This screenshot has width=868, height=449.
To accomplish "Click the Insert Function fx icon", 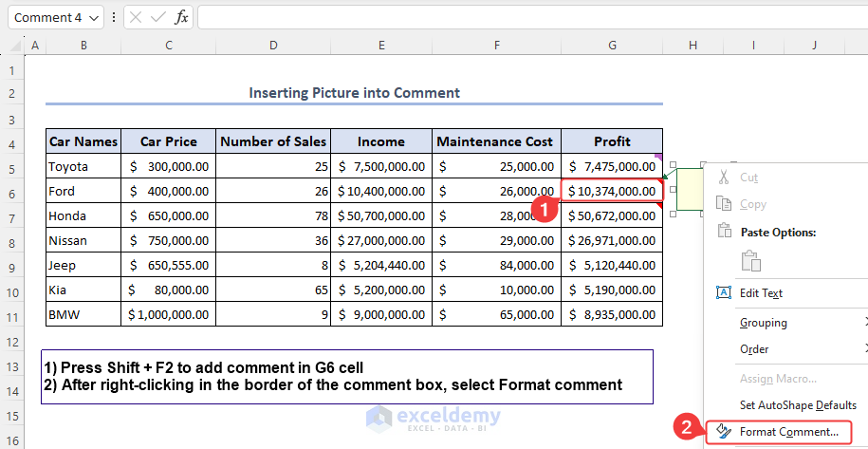I will point(181,17).
